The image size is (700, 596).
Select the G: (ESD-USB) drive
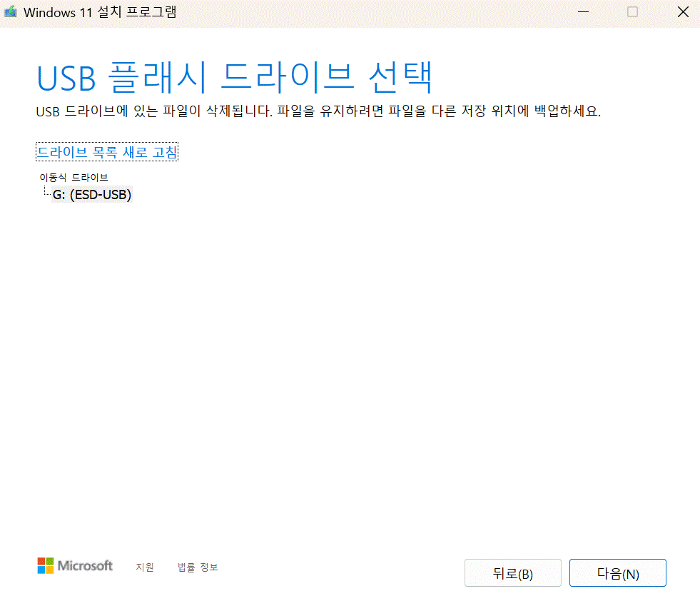click(x=92, y=195)
